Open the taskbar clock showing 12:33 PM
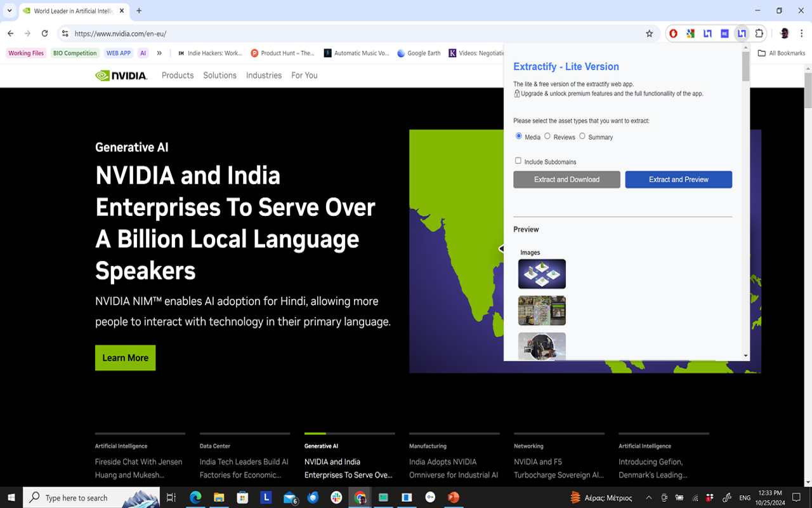 tap(769, 498)
